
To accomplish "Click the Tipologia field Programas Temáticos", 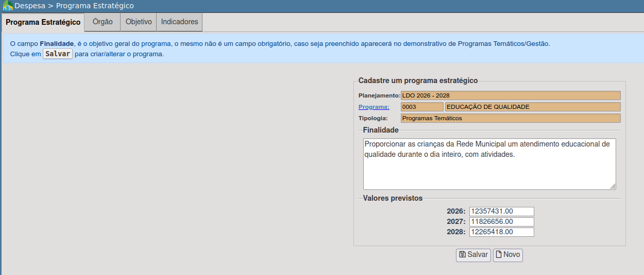I will pos(510,118).
